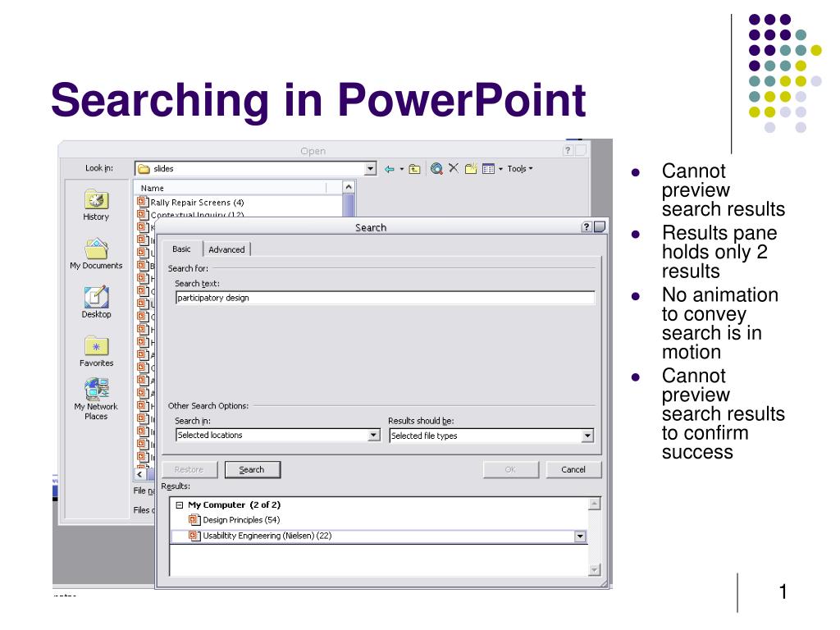Click the Contextual Inquiry file icon
The image size is (840, 630).
point(142,214)
